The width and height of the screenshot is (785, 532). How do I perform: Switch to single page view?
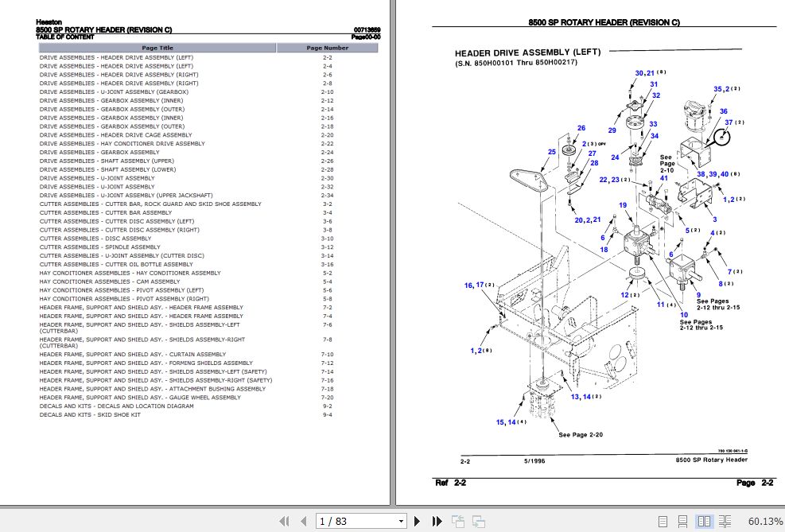(663, 521)
